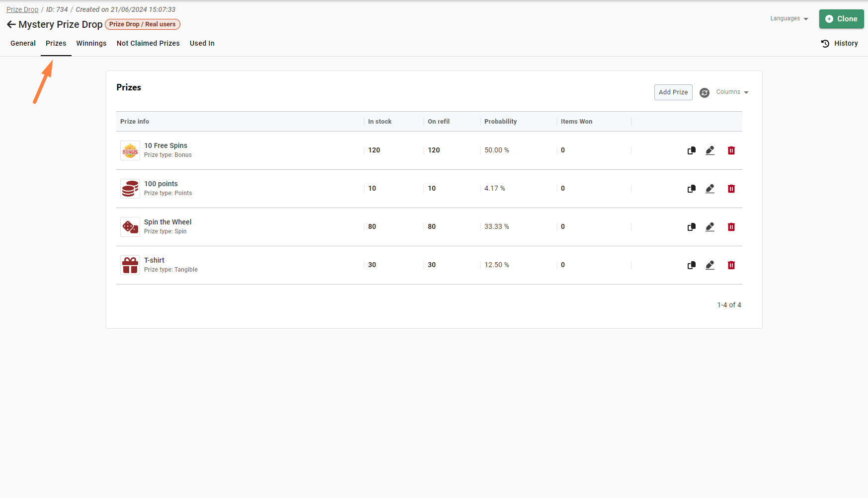Image resolution: width=868 pixels, height=498 pixels.
Task: Click the T-shirt prize gift thumbnail
Action: click(x=130, y=265)
